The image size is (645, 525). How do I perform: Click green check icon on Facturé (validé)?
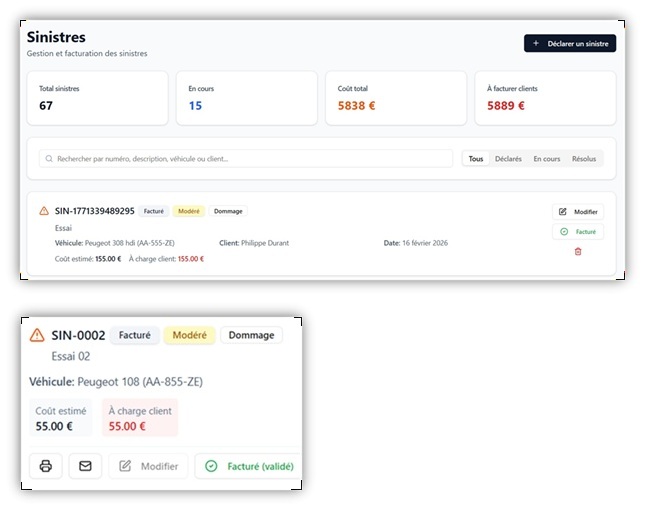coord(211,466)
